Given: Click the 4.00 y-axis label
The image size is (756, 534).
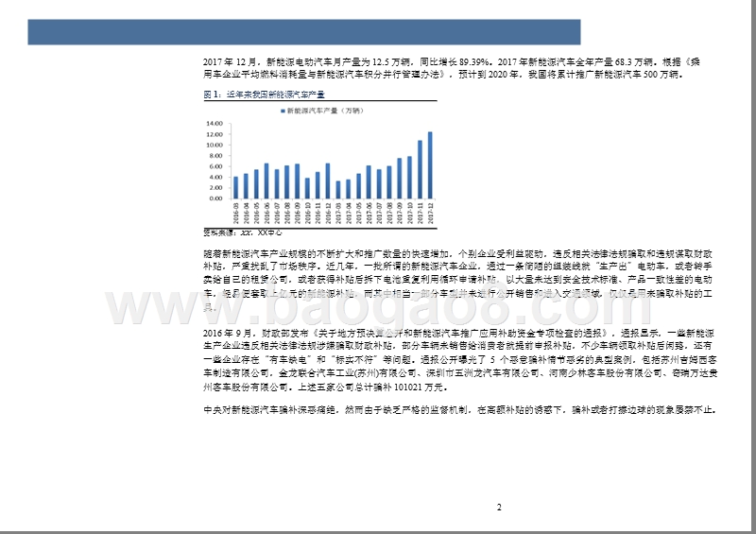Looking at the screenshot, I should [x=216, y=177].
